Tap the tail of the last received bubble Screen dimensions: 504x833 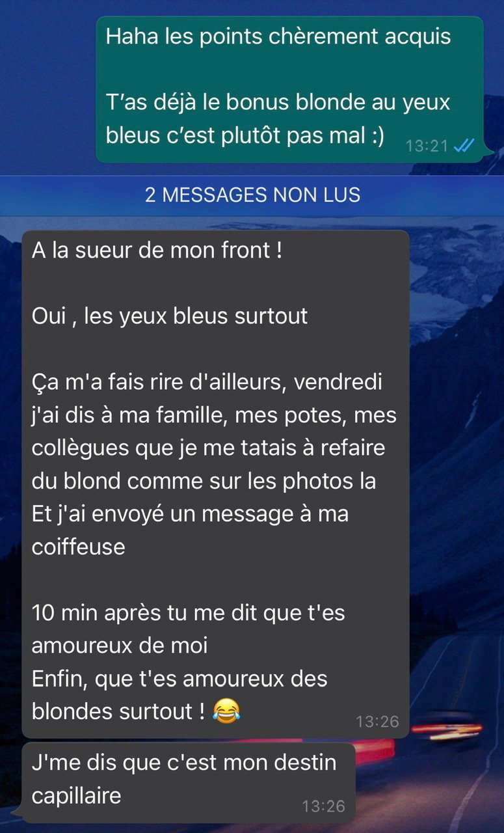pyautogui.click(x=17, y=817)
